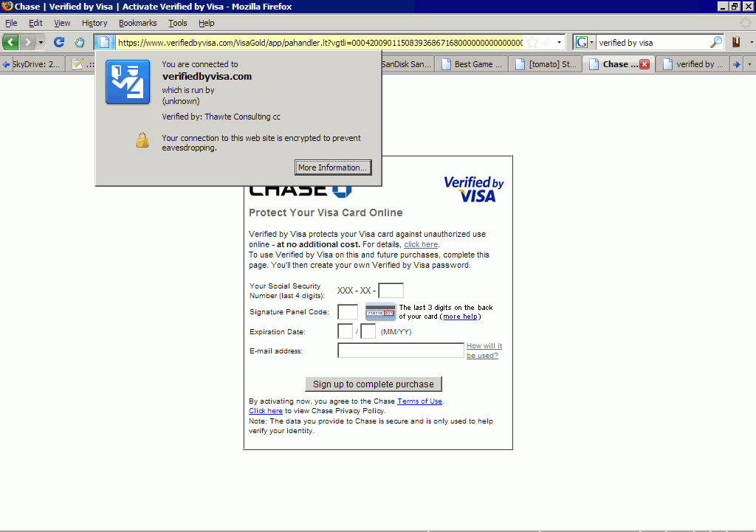Click the expiration year field
Screen dimensions: 756x532
click(368, 331)
